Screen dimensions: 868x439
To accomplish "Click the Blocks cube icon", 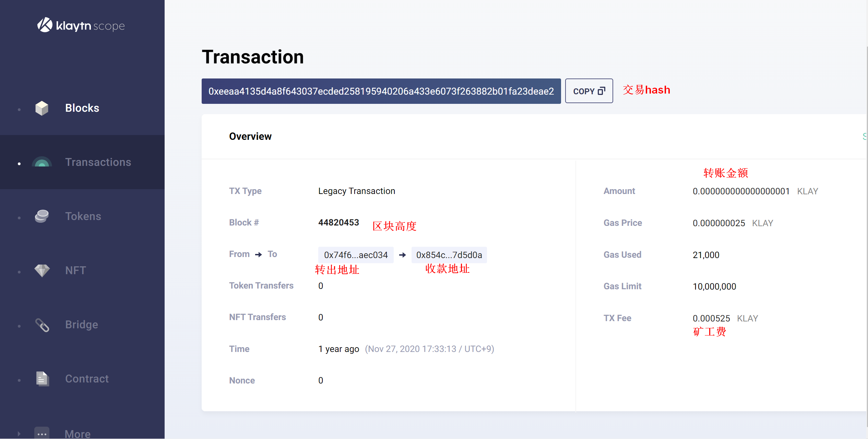I will pos(42,108).
